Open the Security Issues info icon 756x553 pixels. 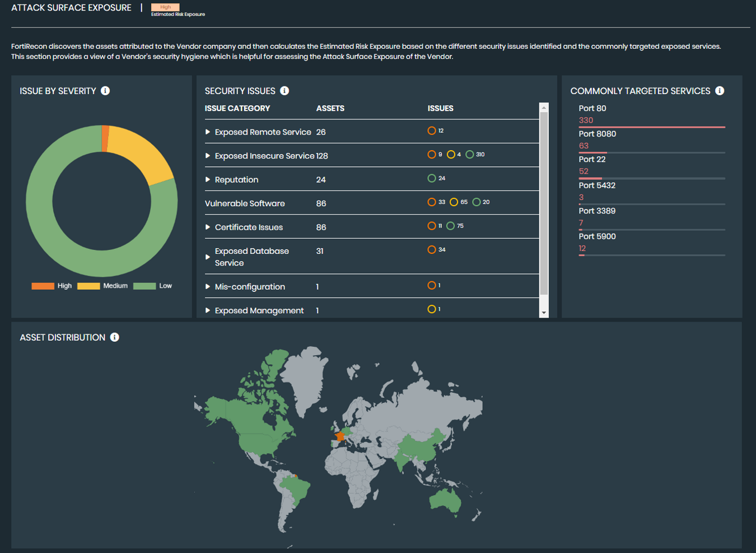284,91
